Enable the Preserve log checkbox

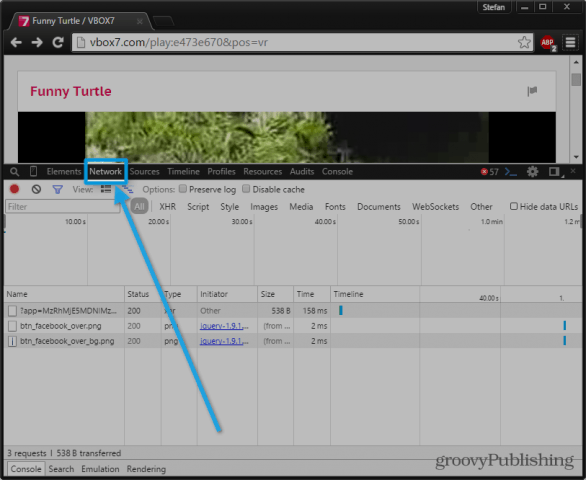tap(183, 189)
